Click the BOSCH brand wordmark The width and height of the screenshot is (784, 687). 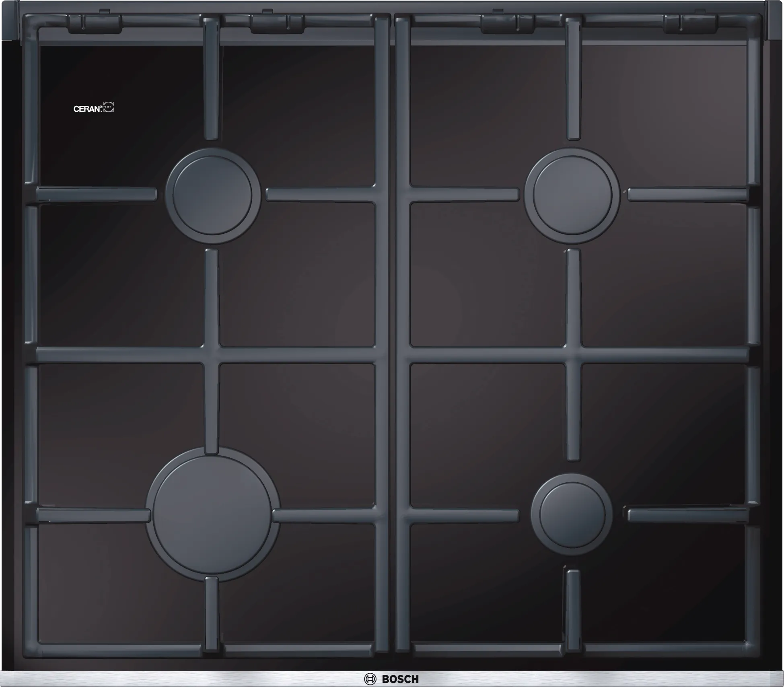[x=400, y=679]
